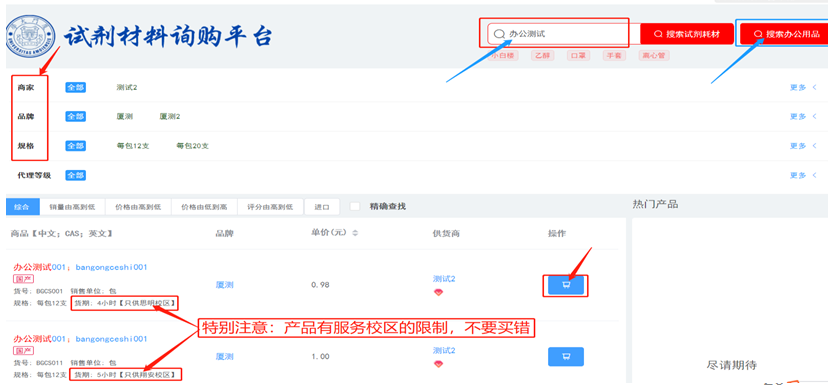Image resolution: width=828 pixels, height=392 pixels.
Task: Sort by 价格由高到低
Action: tap(138, 207)
